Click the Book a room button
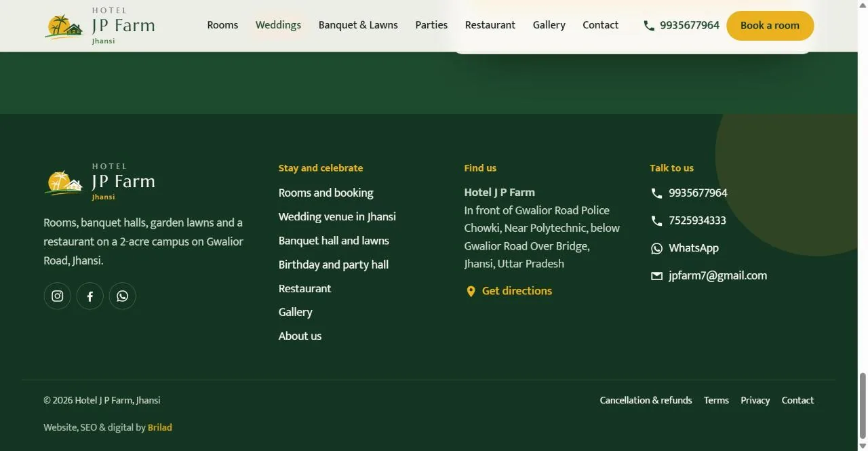 pos(770,26)
